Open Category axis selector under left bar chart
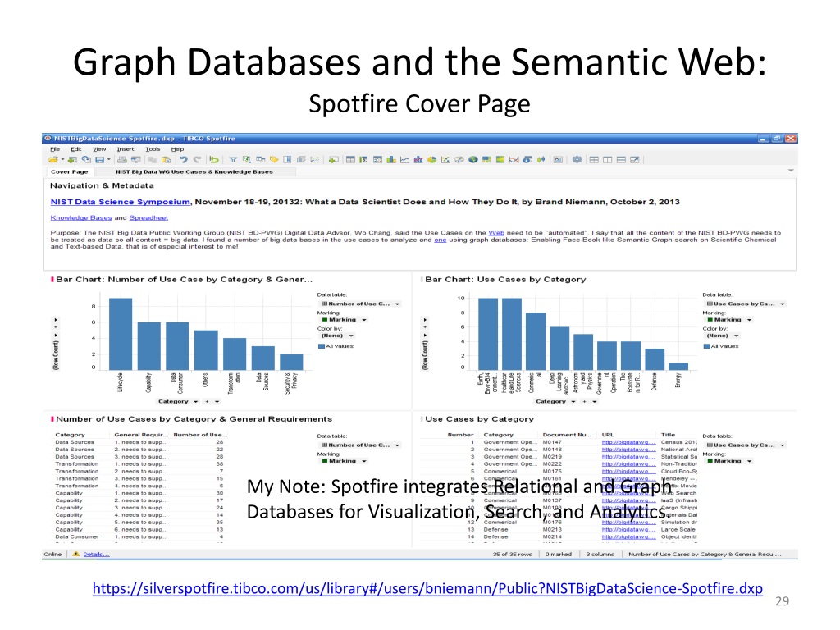The image size is (840, 630). click(x=177, y=401)
